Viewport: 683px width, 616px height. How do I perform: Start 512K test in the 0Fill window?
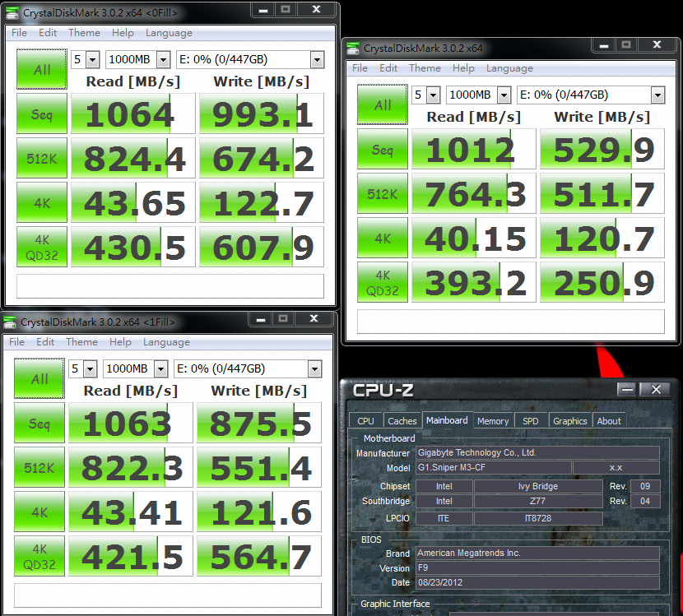[x=42, y=158]
